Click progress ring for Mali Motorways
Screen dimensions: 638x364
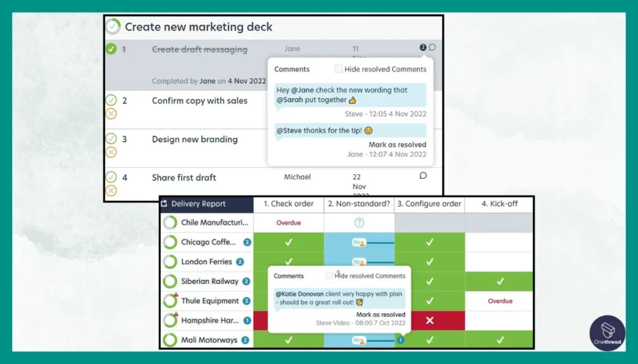170,340
